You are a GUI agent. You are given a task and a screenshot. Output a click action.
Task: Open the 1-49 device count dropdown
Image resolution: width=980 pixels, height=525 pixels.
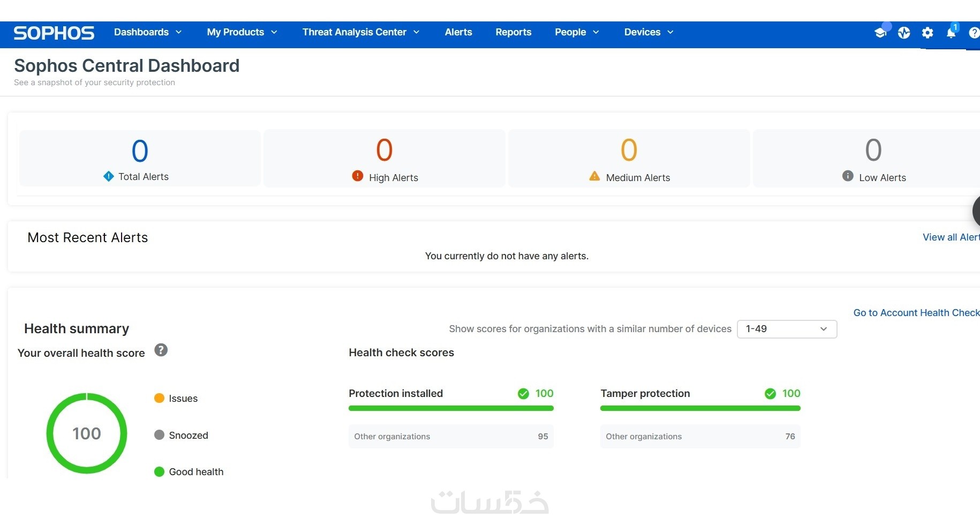[x=787, y=329]
